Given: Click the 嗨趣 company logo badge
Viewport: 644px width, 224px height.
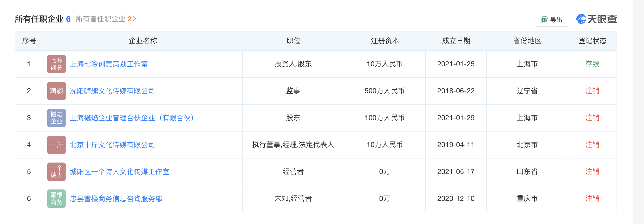Looking at the screenshot, I should coord(56,91).
